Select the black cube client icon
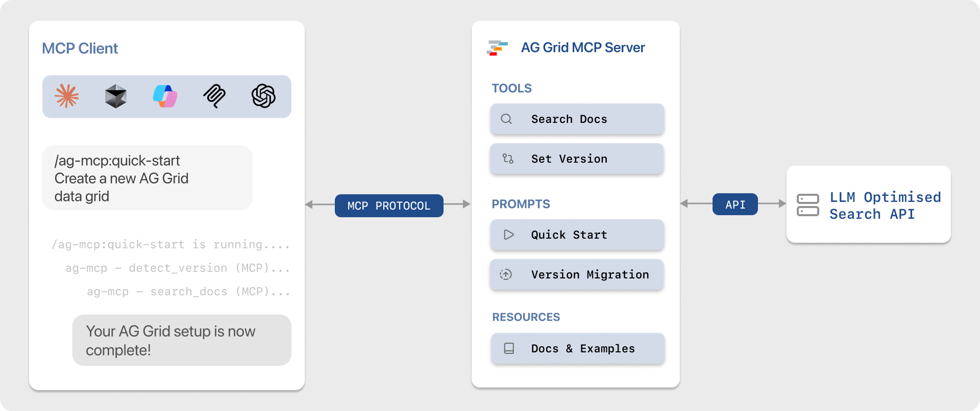This screenshot has height=411, width=980. [x=116, y=96]
